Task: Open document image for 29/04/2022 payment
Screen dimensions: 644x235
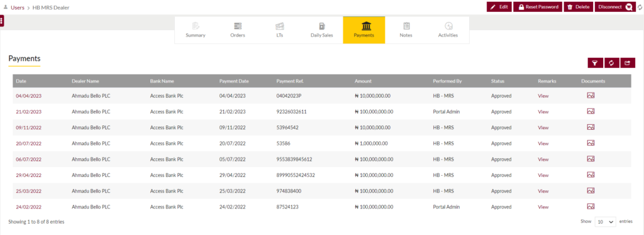Action: pyautogui.click(x=591, y=175)
